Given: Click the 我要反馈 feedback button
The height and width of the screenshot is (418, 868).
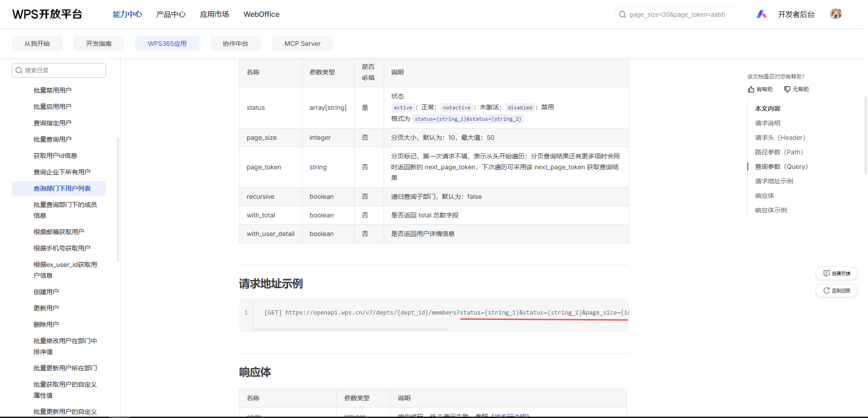Looking at the screenshot, I should click(836, 273).
